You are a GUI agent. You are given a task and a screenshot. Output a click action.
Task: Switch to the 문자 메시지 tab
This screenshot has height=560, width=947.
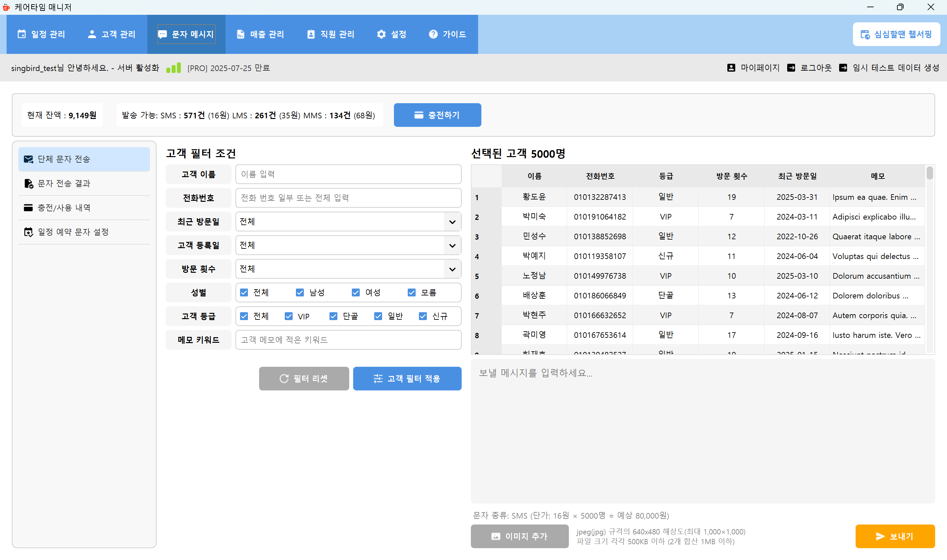click(186, 34)
